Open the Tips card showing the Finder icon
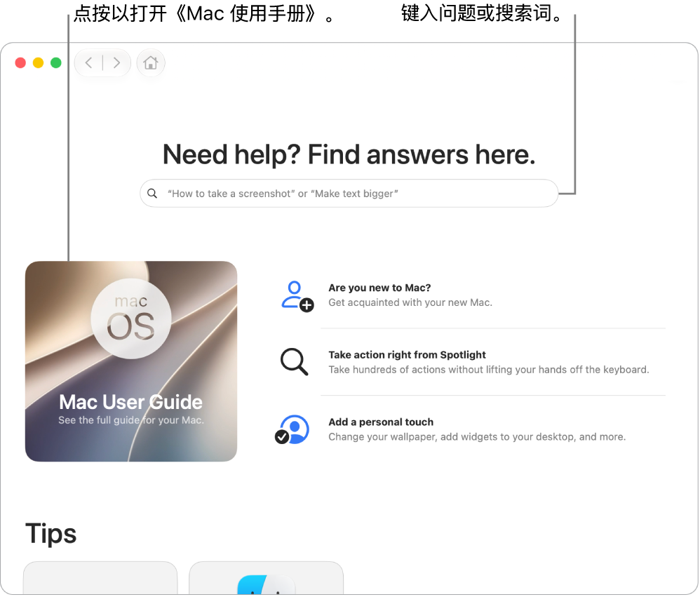Image resolution: width=700 pixels, height=597 pixels. (266, 578)
